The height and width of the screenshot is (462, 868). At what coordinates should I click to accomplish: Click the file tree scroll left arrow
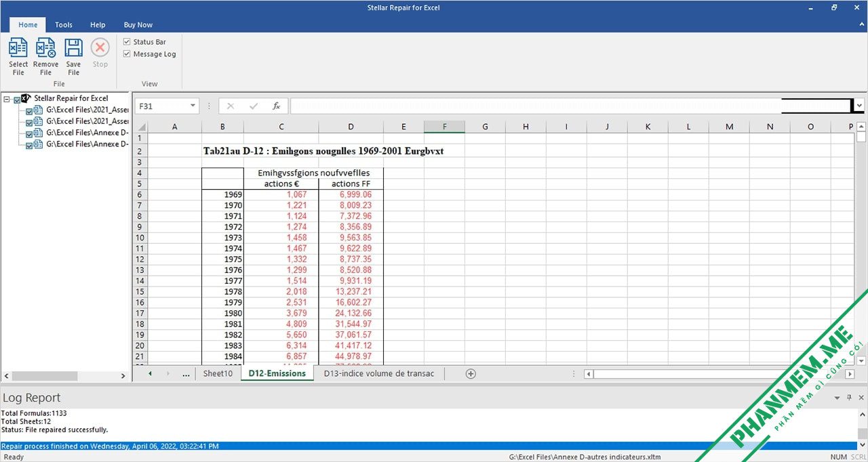[6, 376]
